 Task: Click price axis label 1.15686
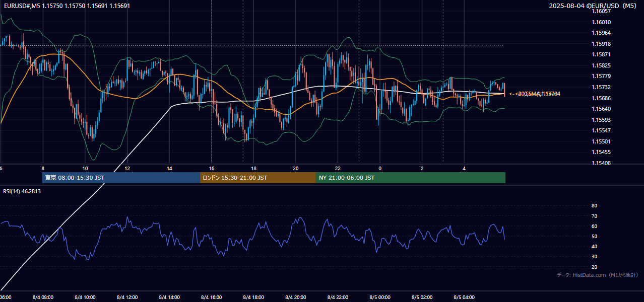point(601,98)
